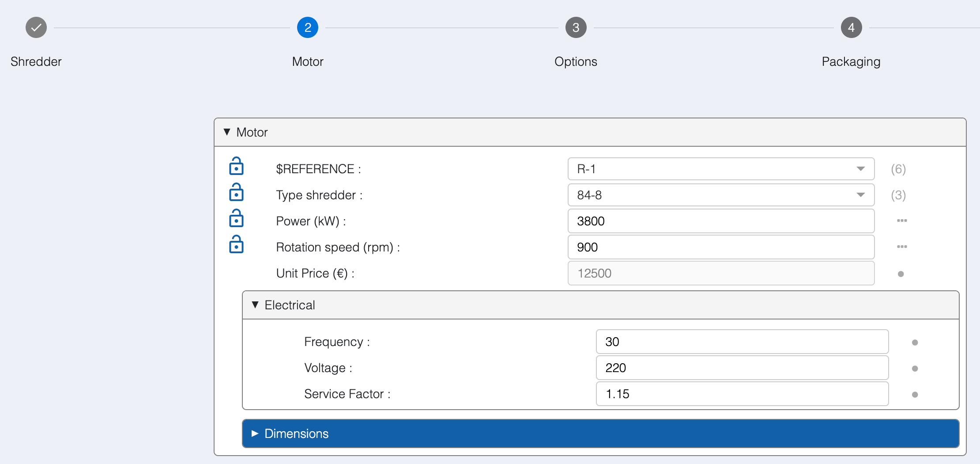Collapse the Electrical section
Viewport: 980px width, 464px height.
point(255,305)
